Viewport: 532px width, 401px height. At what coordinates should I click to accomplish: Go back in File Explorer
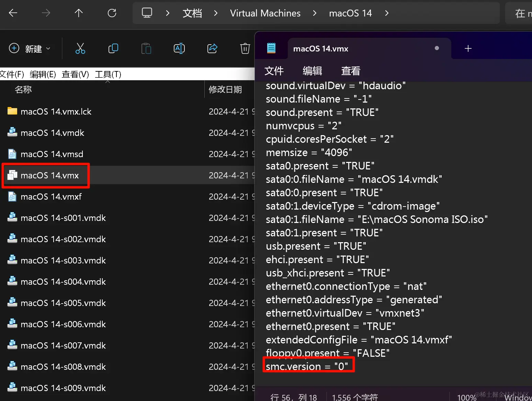tap(13, 13)
